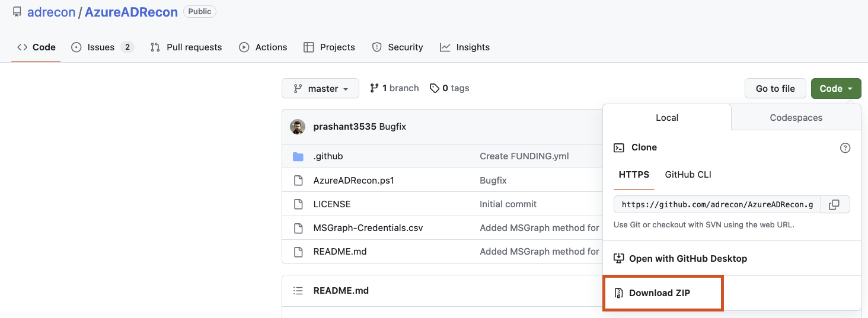Click the README.md table of contents icon
The height and width of the screenshot is (318, 868).
pyautogui.click(x=298, y=291)
